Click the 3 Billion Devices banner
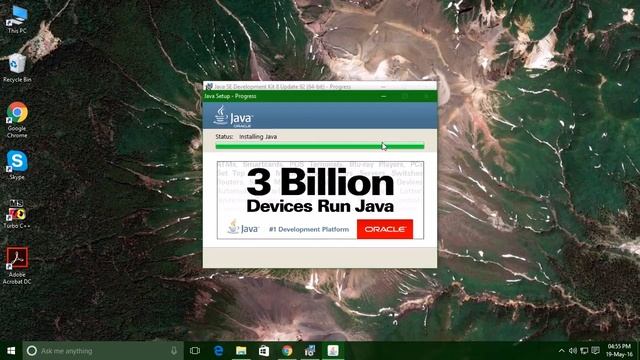The image size is (640, 360). point(320,200)
